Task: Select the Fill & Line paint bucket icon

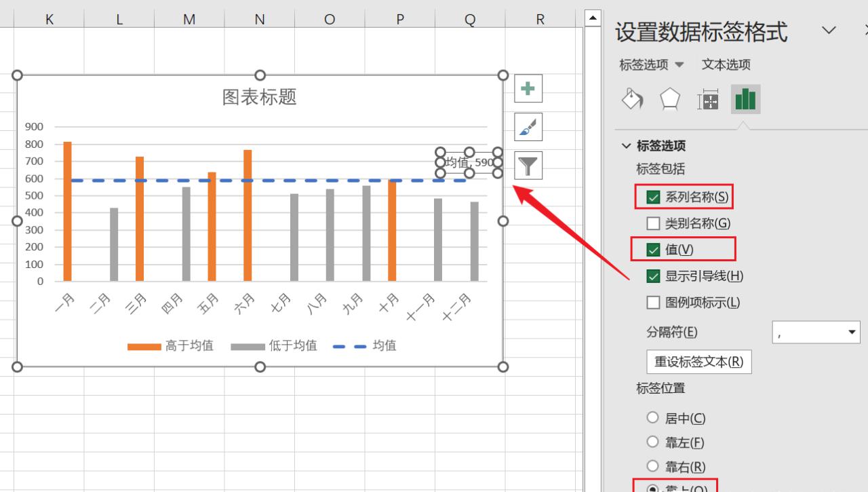Action: [x=633, y=100]
